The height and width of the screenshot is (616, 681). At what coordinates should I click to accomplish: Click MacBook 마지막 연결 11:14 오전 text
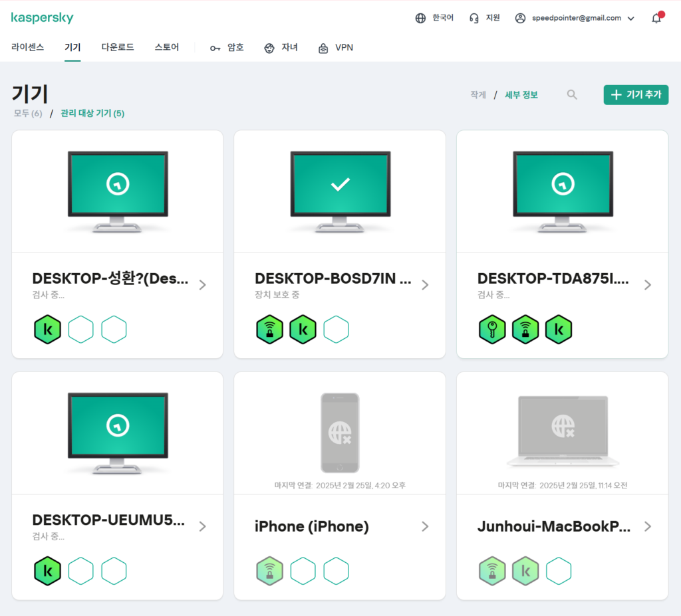click(563, 485)
